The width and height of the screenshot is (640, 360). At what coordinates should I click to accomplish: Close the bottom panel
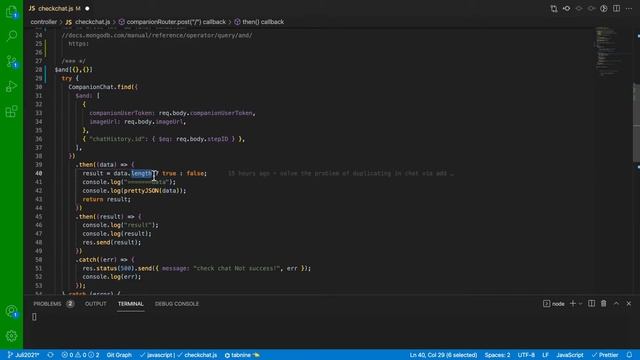(x=629, y=304)
